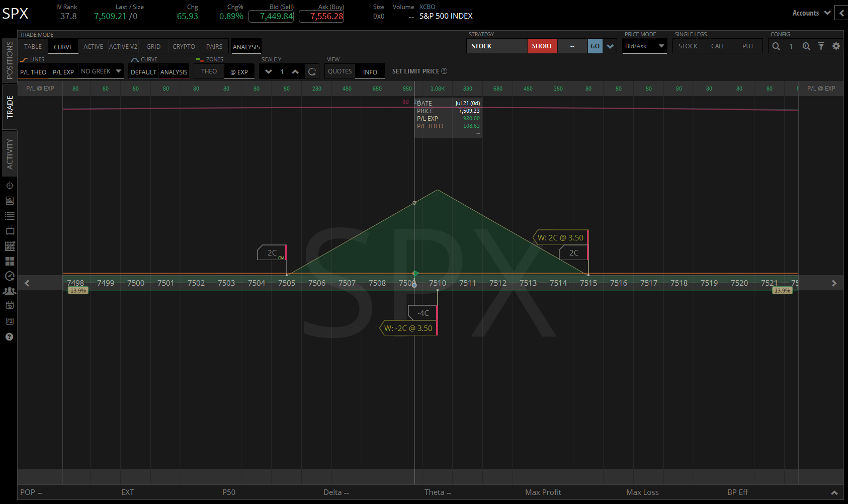Toggle @ EXP zones
The image size is (848, 504).
(x=239, y=72)
